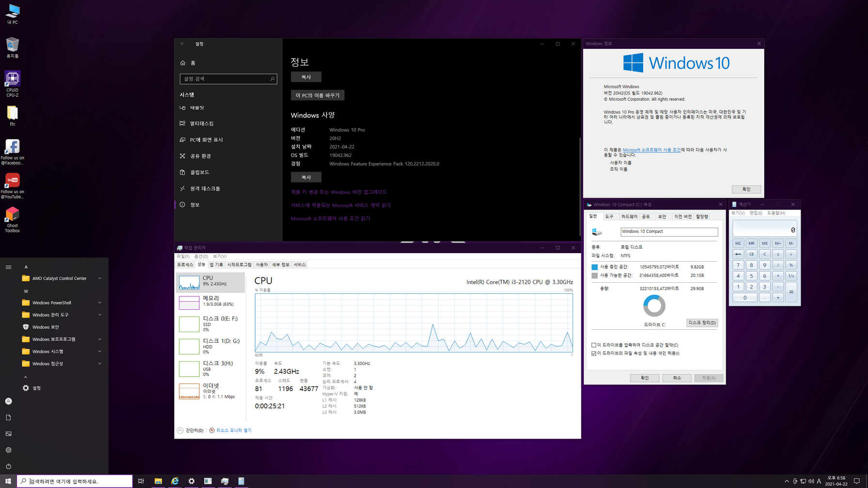
Task: Launch Internet Explorer from the taskbar
Action: pos(175,481)
